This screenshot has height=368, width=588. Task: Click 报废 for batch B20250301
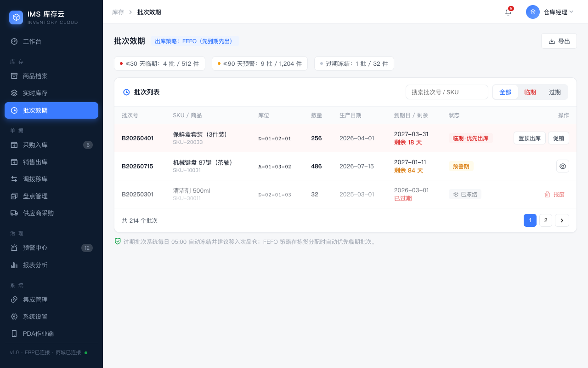[554, 194]
